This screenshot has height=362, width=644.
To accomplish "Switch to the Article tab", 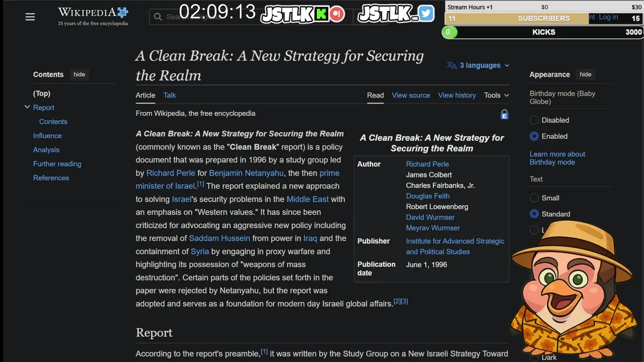I will [145, 95].
